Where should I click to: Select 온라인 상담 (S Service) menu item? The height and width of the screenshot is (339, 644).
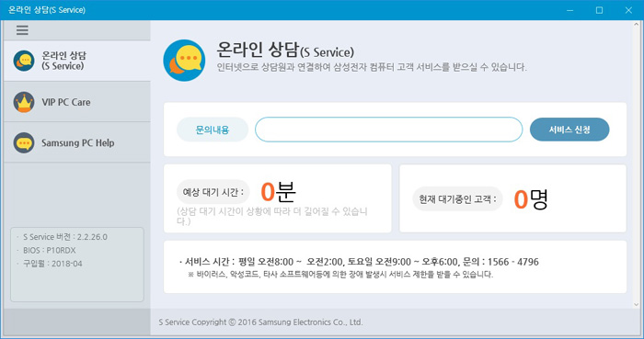tap(77, 61)
